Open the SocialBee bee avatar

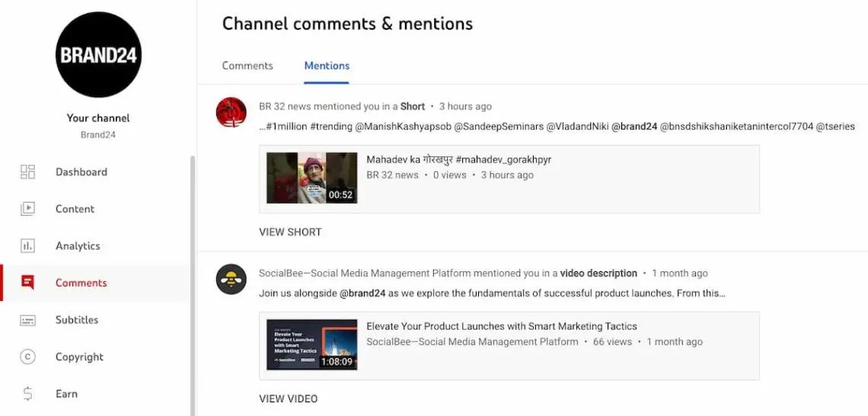(231, 279)
